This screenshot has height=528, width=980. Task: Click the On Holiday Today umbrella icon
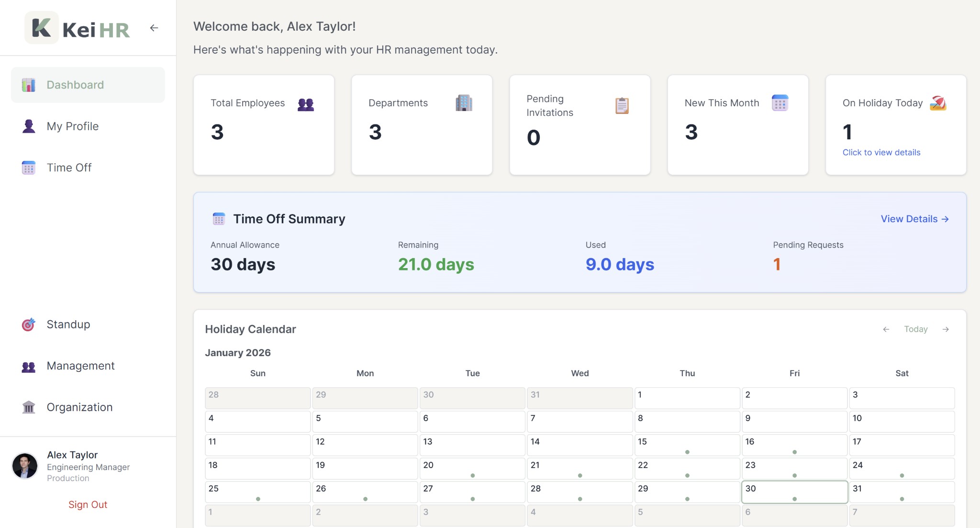(937, 103)
